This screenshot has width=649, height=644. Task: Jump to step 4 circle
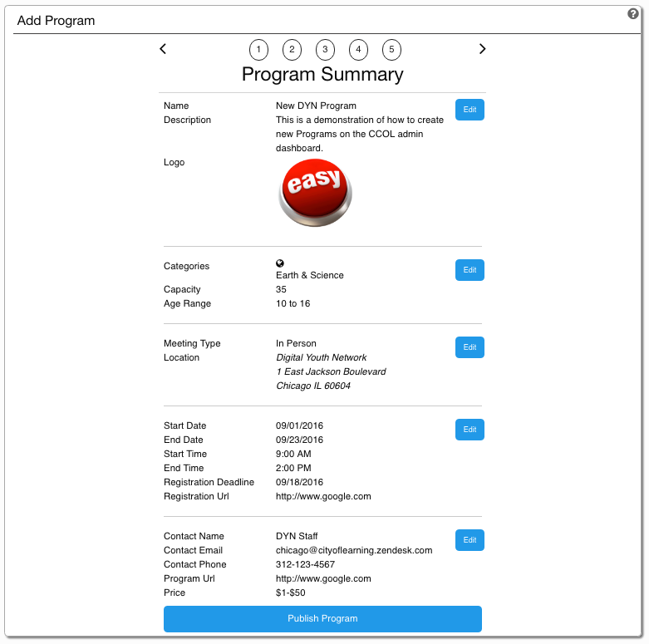pyautogui.click(x=358, y=50)
